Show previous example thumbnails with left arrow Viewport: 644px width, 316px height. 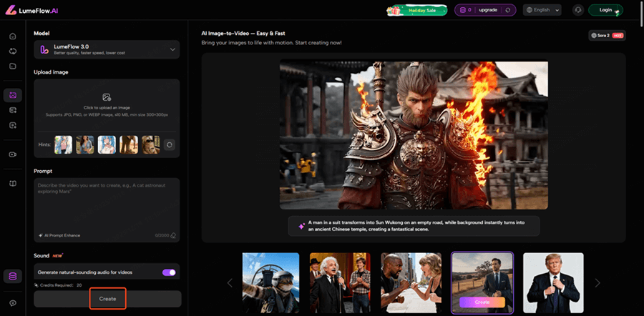point(230,283)
